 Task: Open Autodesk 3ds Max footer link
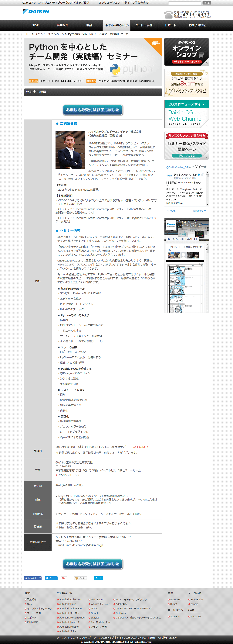(69, 613)
